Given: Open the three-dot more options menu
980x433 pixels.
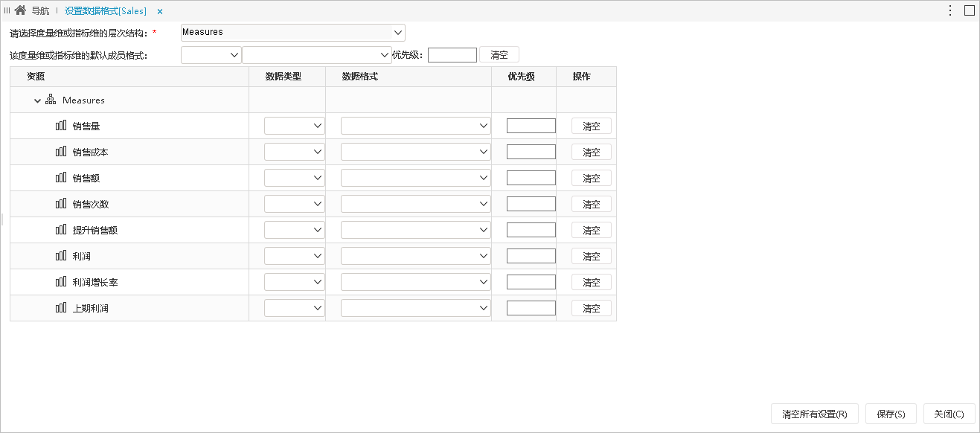Looking at the screenshot, I should (x=950, y=10).
